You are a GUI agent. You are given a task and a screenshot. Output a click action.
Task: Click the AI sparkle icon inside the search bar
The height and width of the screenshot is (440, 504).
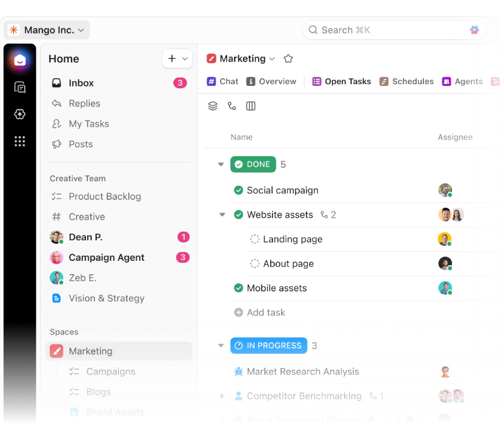[474, 30]
